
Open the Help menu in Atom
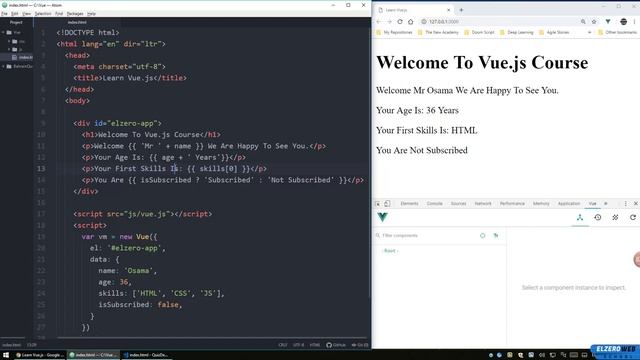click(x=91, y=13)
